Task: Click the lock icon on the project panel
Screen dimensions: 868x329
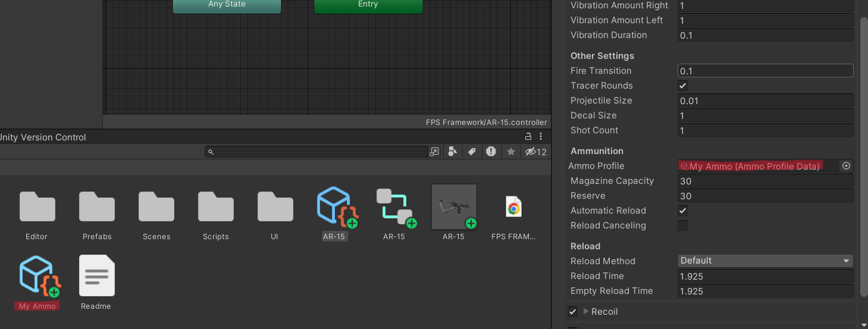Action: point(528,137)
